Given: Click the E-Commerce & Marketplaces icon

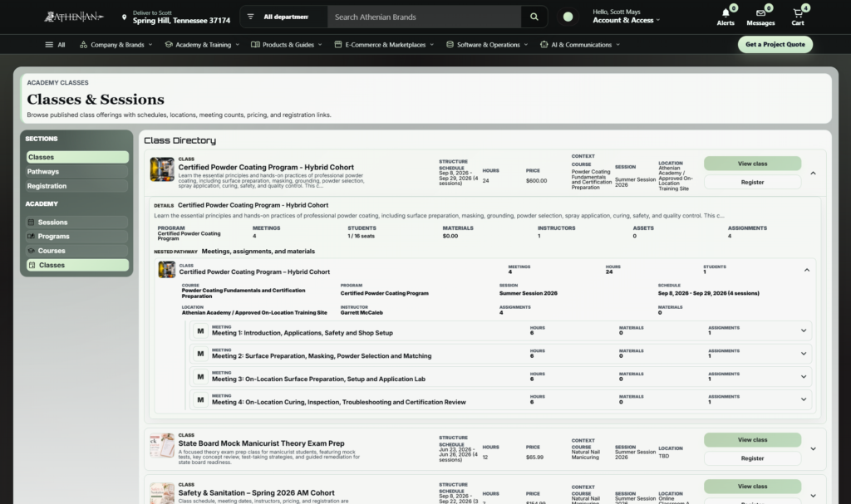Looking at the screenshot, I should (337, 45).
